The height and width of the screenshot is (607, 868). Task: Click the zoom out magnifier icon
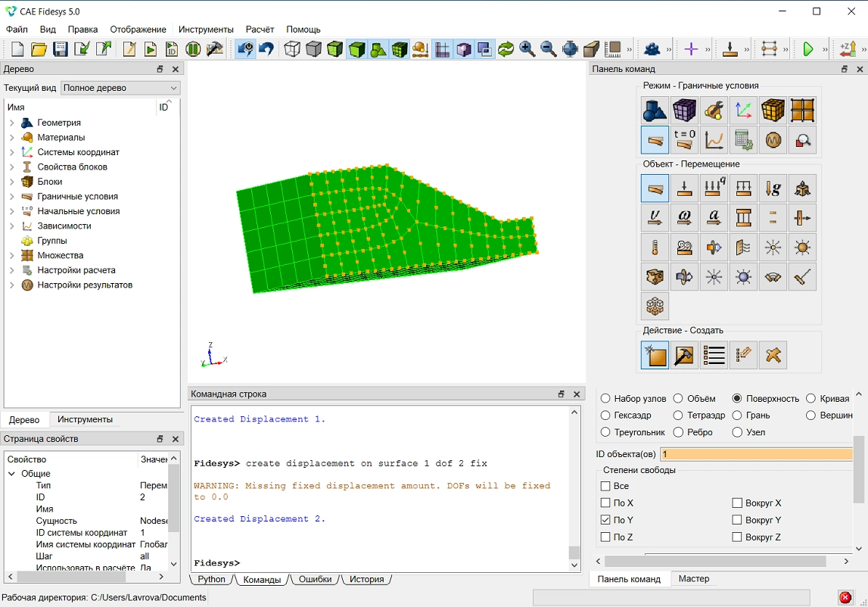[x=549, y=49]
